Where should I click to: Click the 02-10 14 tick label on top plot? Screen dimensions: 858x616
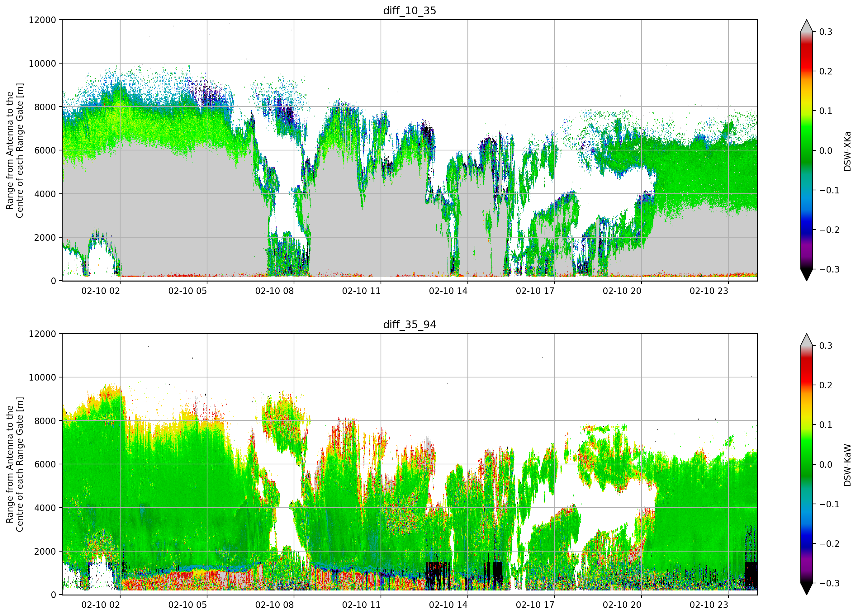448,291
